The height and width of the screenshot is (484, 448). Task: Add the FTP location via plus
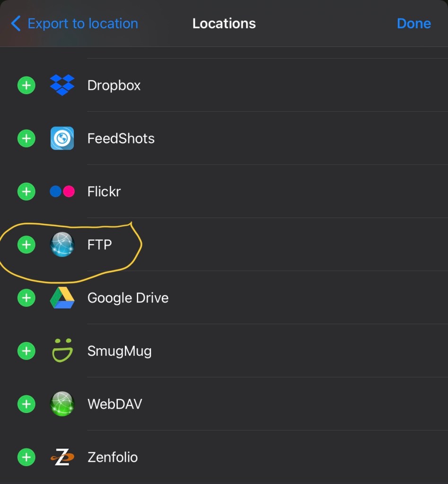[x=26, y=245]
